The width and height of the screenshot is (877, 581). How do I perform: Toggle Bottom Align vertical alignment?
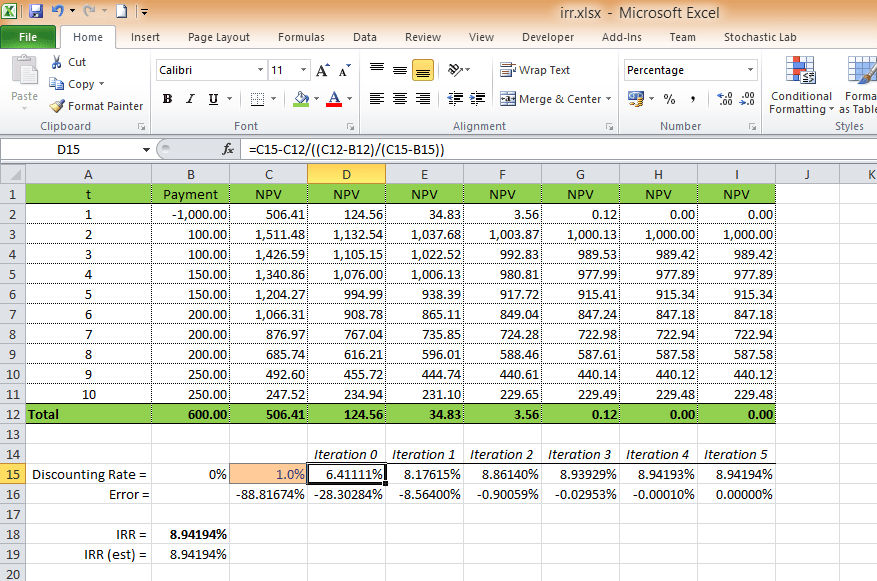click(423, 70)
